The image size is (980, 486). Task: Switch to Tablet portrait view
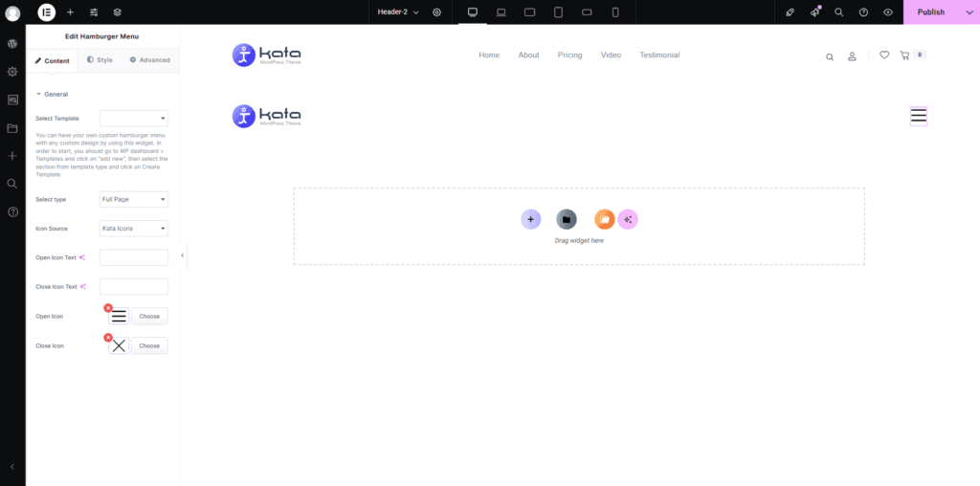(x=559, y=11)
